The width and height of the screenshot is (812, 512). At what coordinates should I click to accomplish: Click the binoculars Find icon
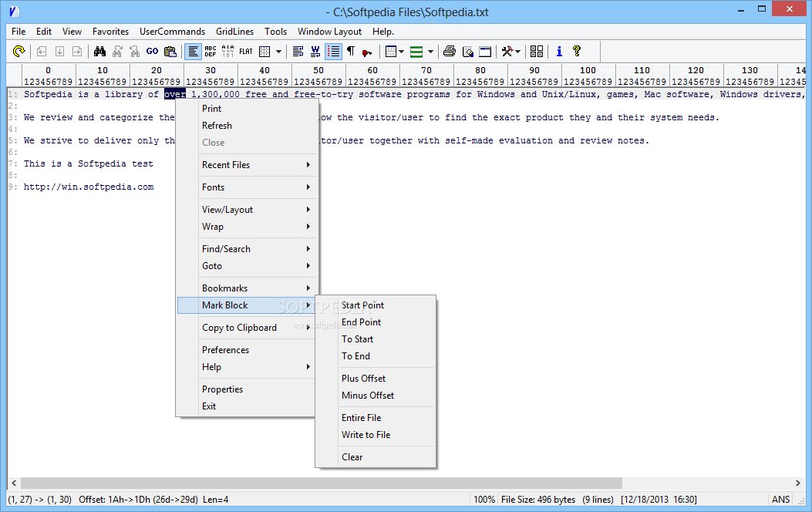pyautogui.click(x=99, y=51)
